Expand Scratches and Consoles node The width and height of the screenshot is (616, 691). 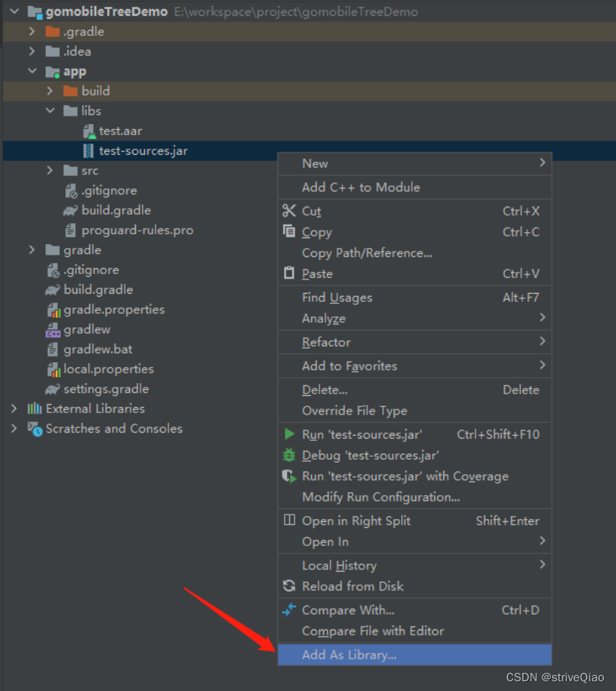click(x=14, y=428)
